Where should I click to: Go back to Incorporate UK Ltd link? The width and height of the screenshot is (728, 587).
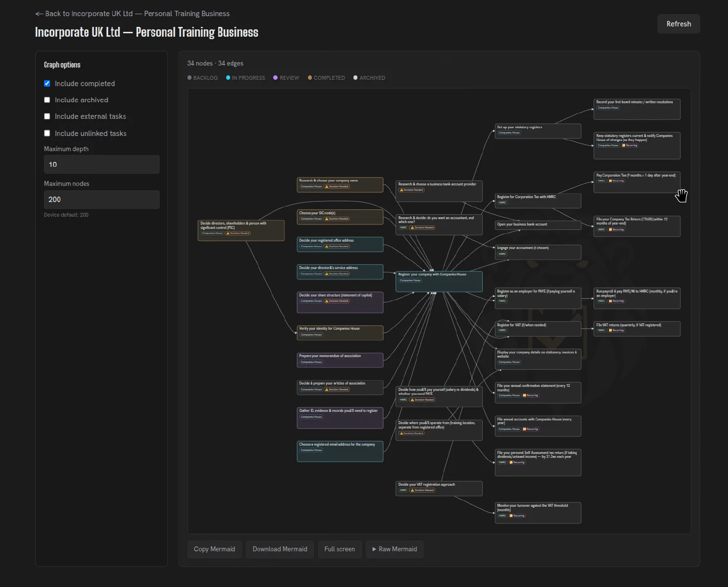pos(132,14)
